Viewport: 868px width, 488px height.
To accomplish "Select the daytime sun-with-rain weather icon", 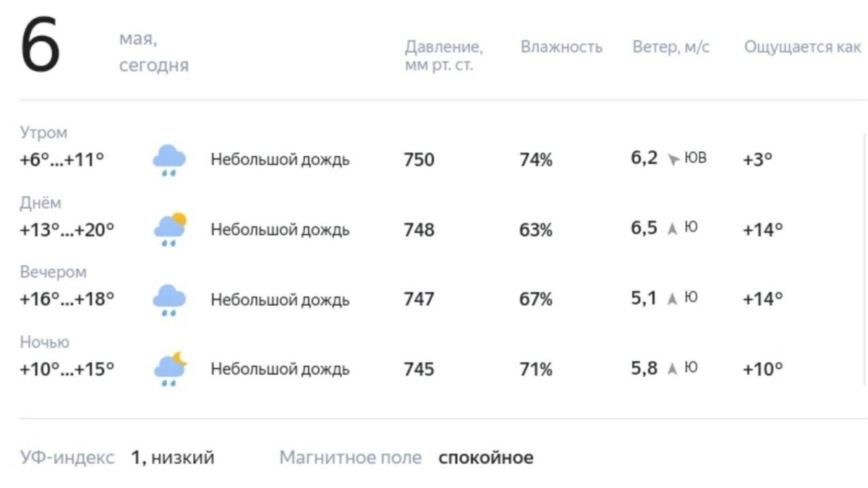I will point(169,227).
